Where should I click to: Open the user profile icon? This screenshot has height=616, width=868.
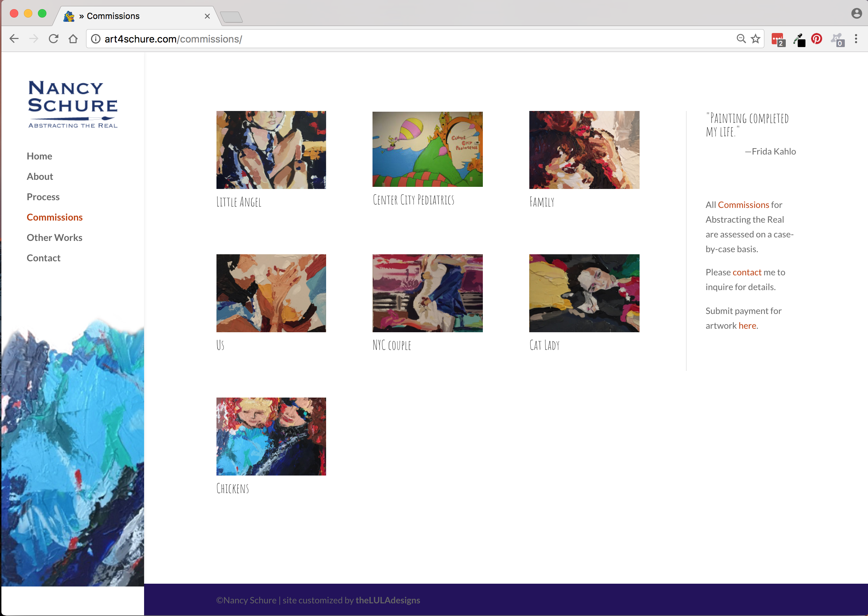pyautogui.click(x=857, y=13)
